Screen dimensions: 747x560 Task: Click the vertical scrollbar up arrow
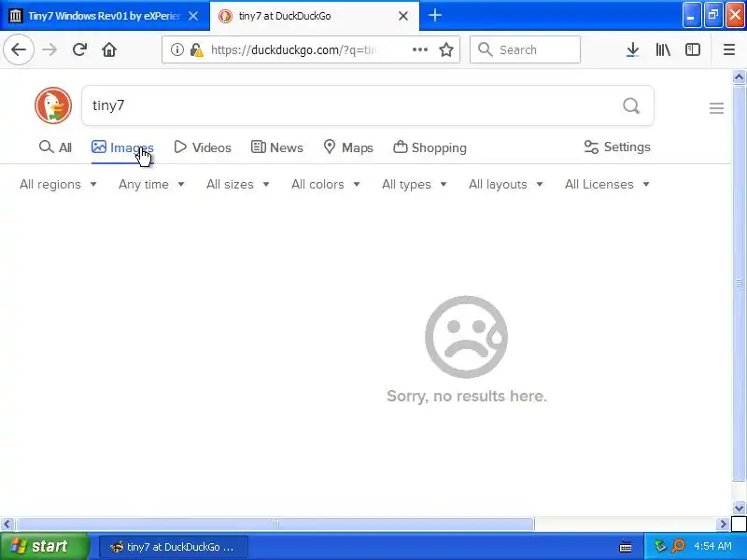[x=739, y=77]
